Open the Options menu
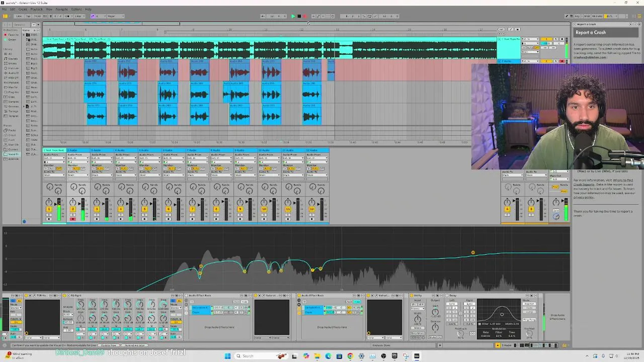This screenshot has height=362, width=644. click(76, 9)
